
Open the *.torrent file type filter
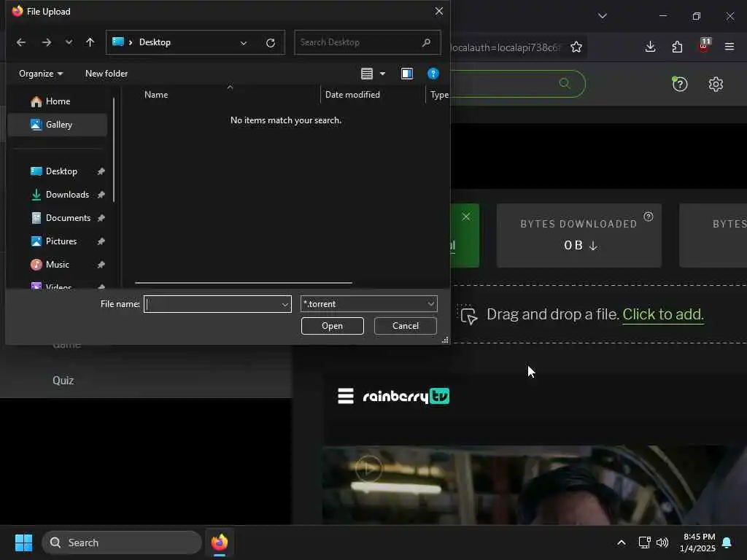(x=368, y=304)
